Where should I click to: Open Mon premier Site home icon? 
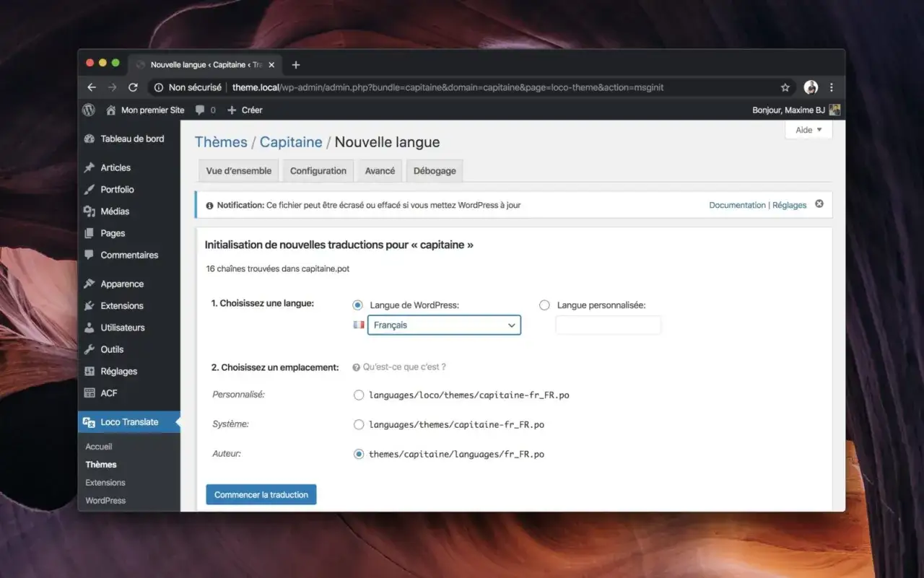[110, 110]
